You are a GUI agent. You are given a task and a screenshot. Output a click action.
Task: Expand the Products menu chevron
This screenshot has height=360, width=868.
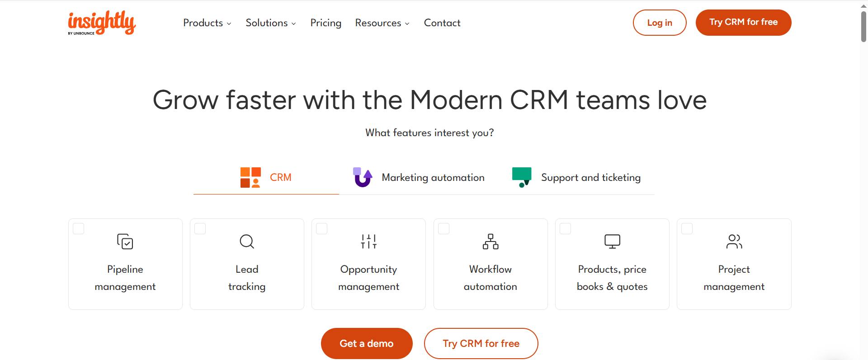coord(229,24)
